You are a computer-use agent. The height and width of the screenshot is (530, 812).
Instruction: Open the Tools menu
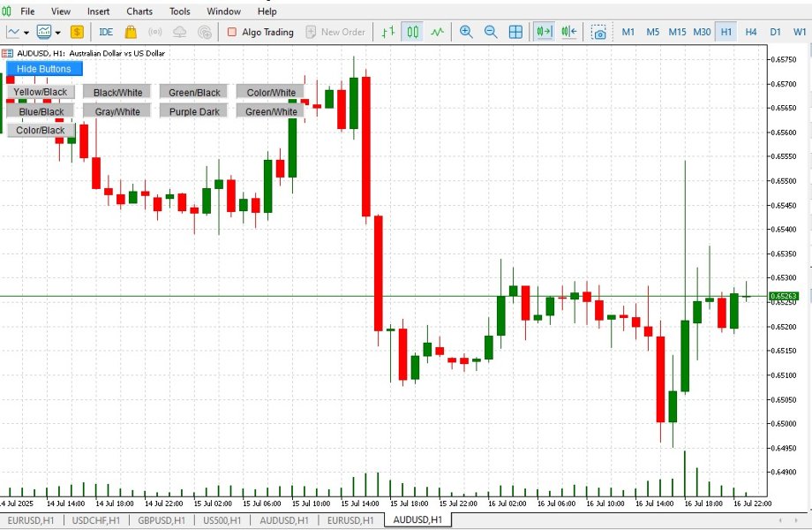pyautogui.click(x=180, y=11)
